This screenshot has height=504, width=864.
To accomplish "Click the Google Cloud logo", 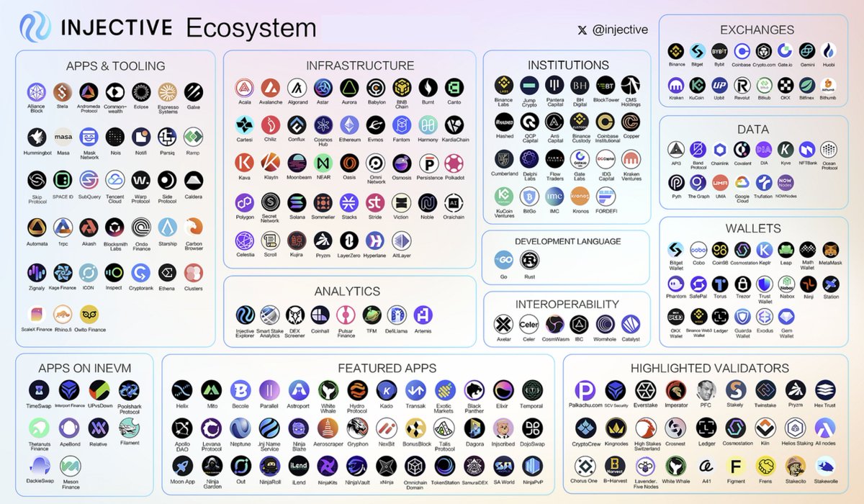I will (742, 183).
